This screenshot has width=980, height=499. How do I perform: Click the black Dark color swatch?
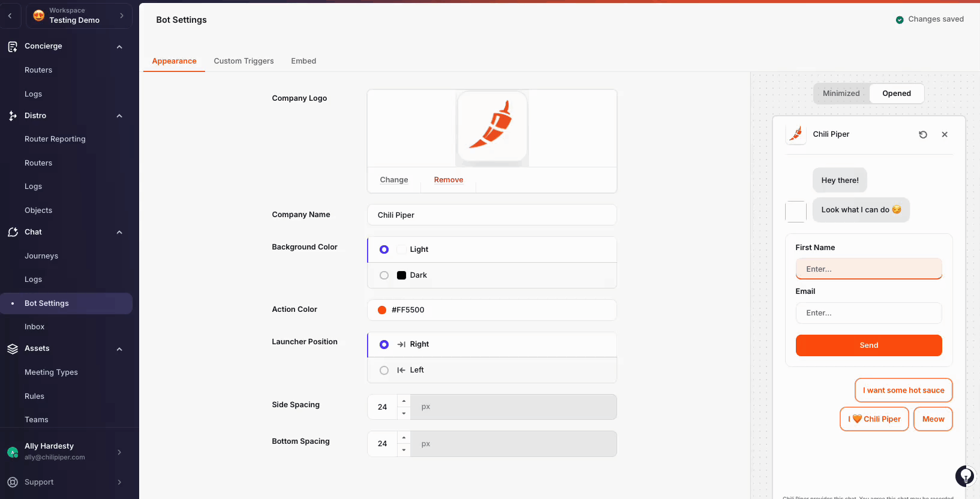click(401, 275)
